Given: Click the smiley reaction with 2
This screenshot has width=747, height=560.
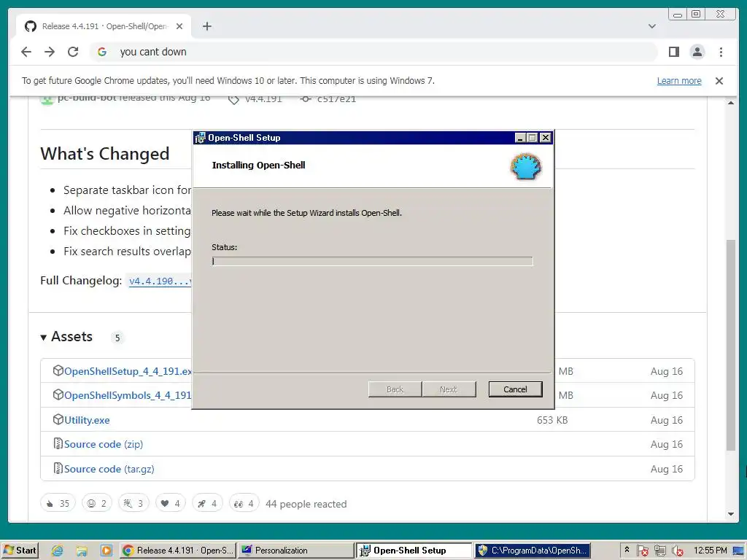Looking at the screenshot, I should pos(97,503).
